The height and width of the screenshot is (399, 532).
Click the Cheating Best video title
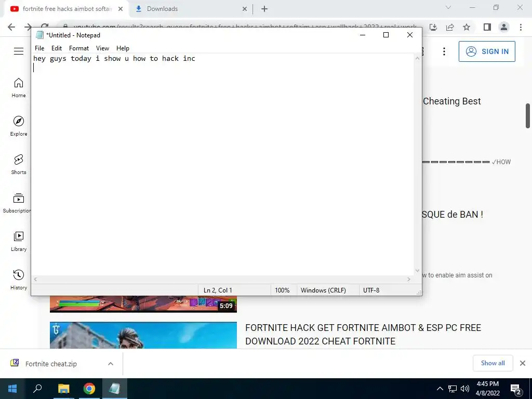pyautogui.click(x=452, y=101)
